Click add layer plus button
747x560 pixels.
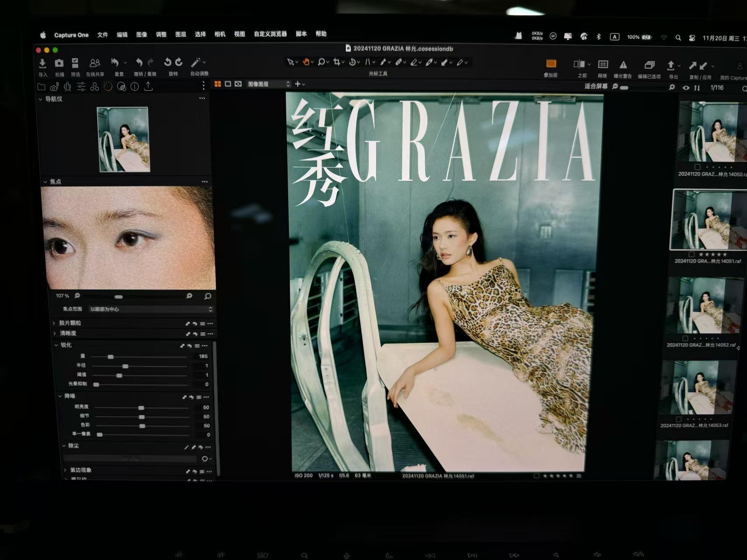pyautogui.click(x=298, y=84)
